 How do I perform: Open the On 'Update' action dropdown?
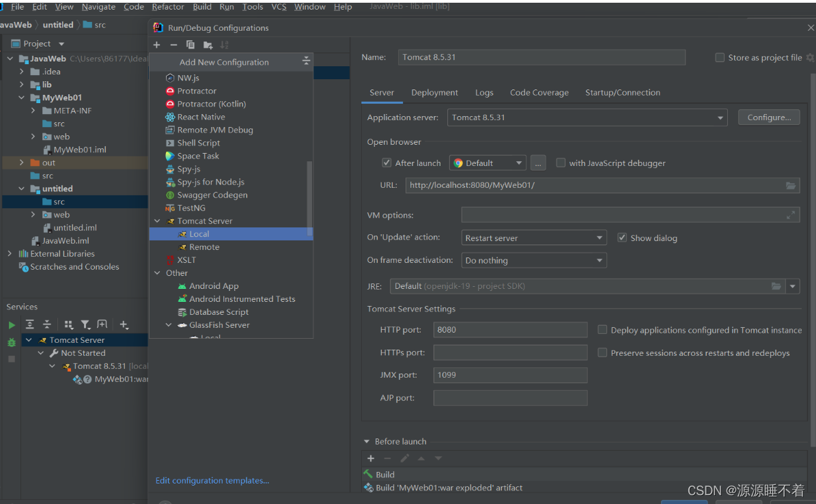pos(534,238)
